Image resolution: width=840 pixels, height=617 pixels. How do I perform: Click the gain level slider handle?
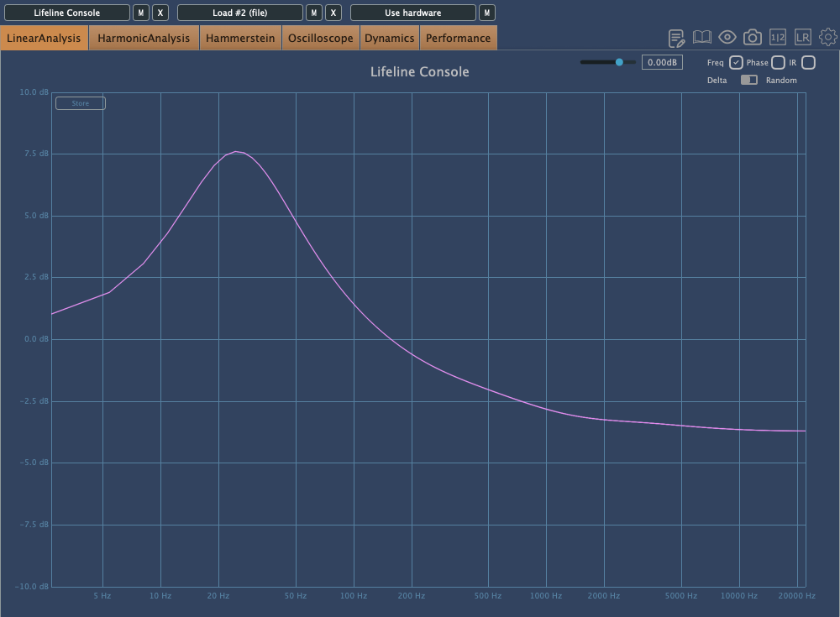[x=620, y=62]
